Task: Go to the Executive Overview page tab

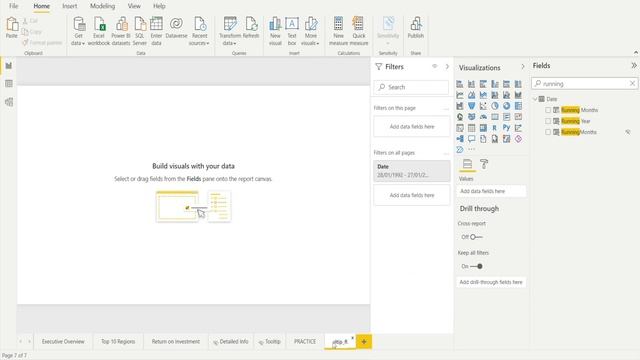Action: [63, 342]
